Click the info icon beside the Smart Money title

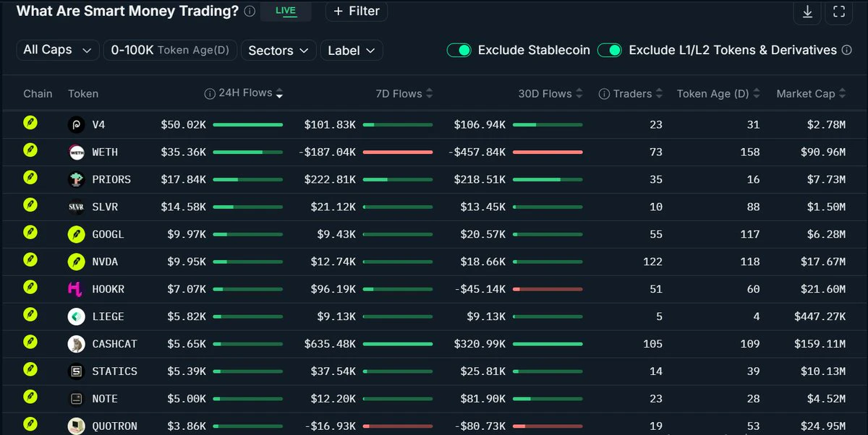250,11
